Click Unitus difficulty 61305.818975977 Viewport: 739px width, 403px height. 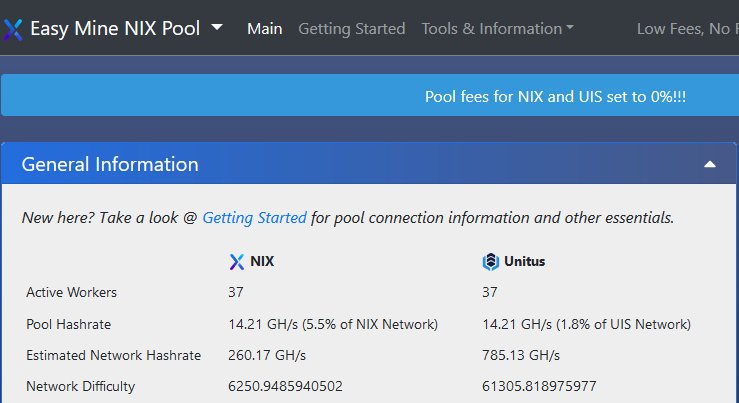coord(539,387)
